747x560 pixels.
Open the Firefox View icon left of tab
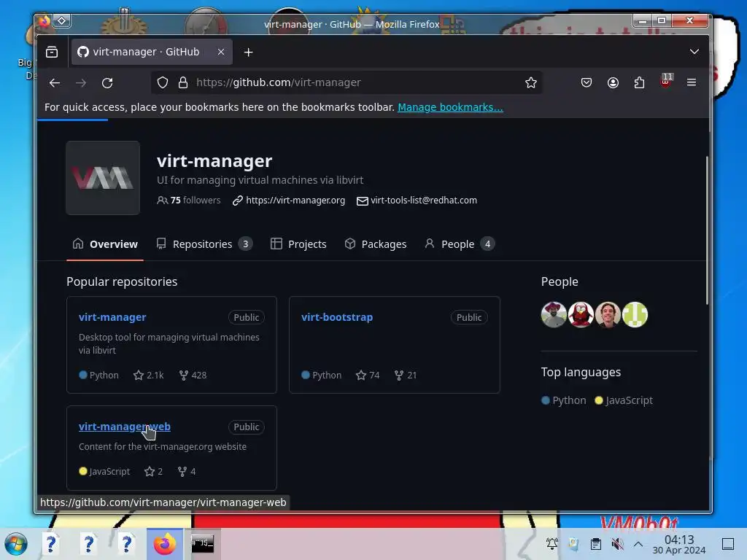(x=52, y=52)
